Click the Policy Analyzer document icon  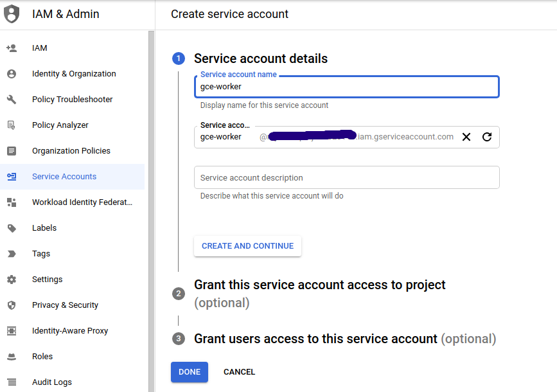coord(12,125)
